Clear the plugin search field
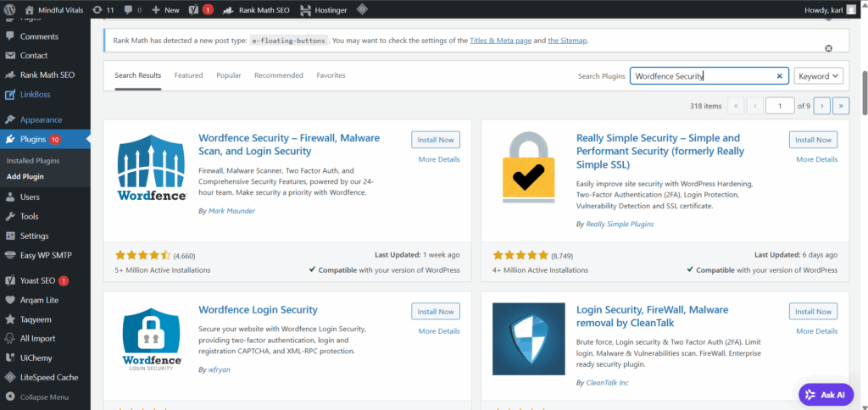Screen dimensions: 868x410 pos(780,76)
